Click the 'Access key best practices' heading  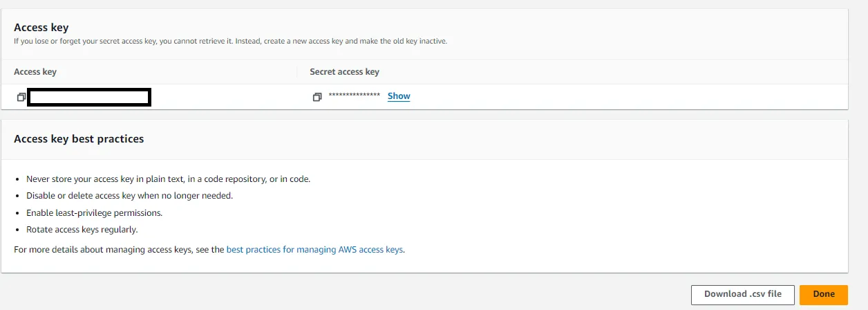pyautogui.click(x=79, y=139)
